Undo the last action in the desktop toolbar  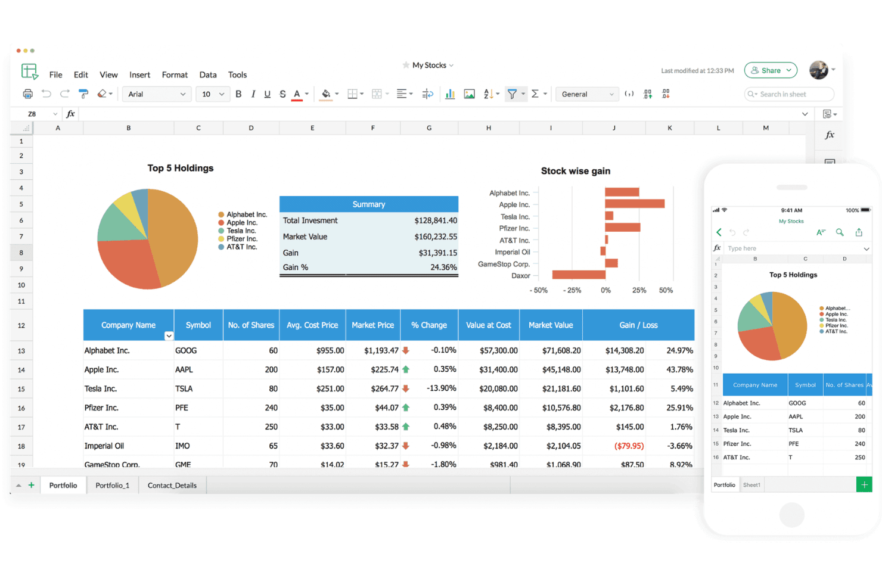pos(46,94)
